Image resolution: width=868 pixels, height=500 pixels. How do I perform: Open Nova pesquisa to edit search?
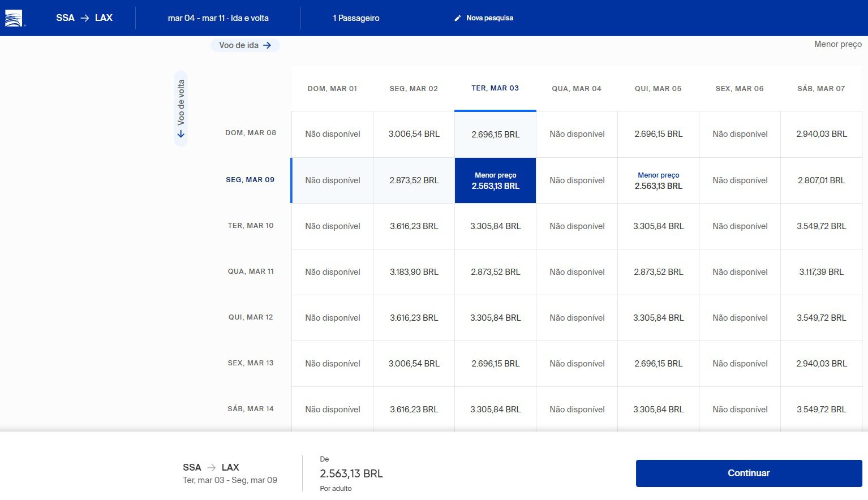[489, 18]
